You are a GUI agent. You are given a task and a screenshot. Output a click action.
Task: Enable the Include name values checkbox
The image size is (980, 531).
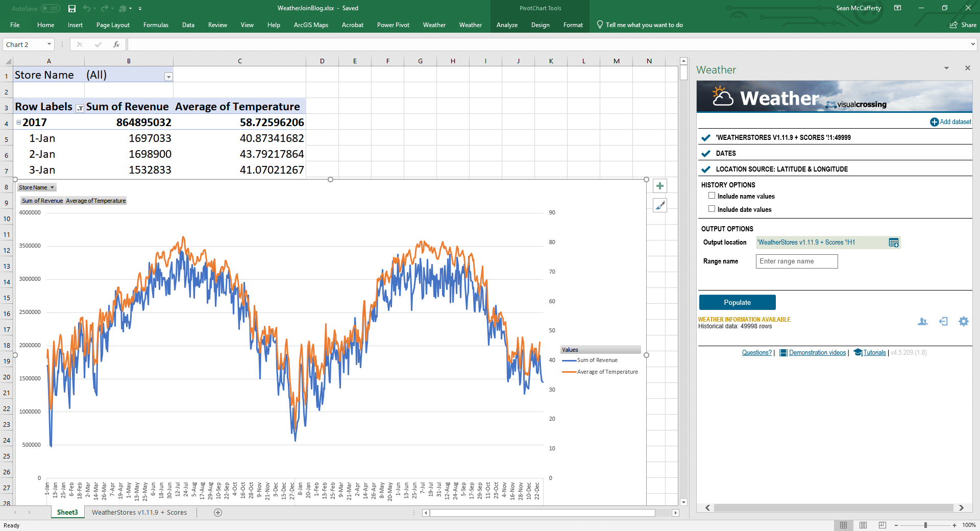point(712,196)
